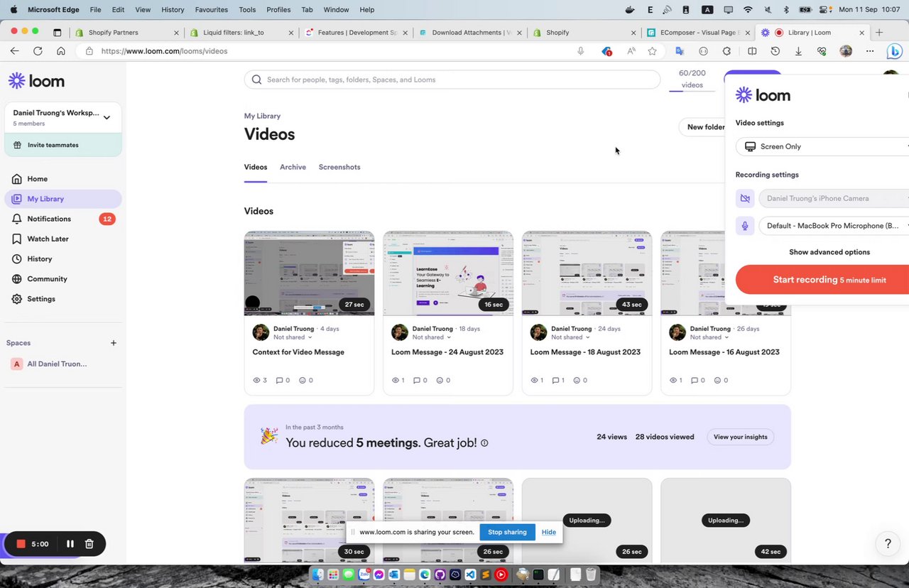The image size is (909, 588).
Task: Open the Favourites menu in menu bar
Action: click(211, 10)
